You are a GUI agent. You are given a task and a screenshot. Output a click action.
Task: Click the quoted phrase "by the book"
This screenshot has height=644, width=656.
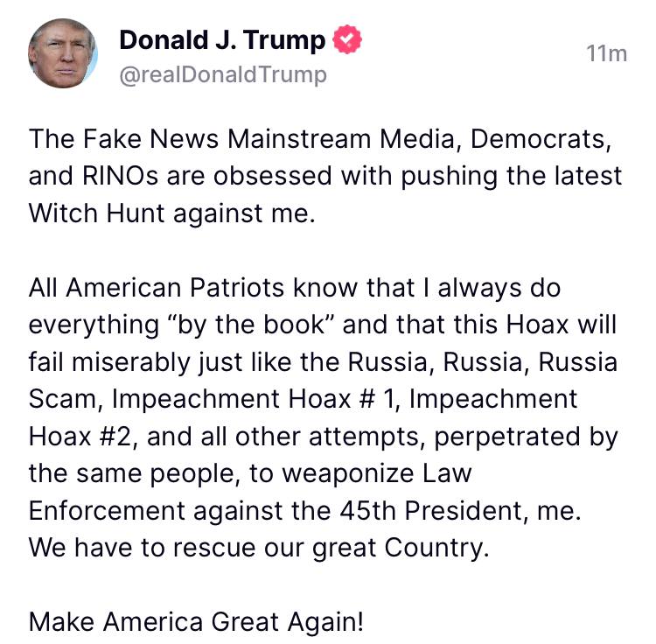(252, 325)
